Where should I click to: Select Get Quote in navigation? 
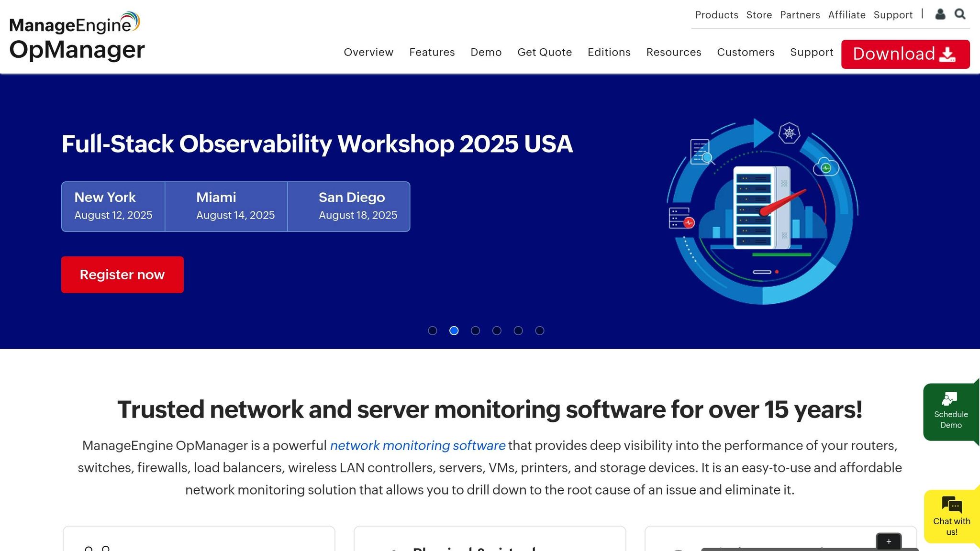click(x=545, y=52)
